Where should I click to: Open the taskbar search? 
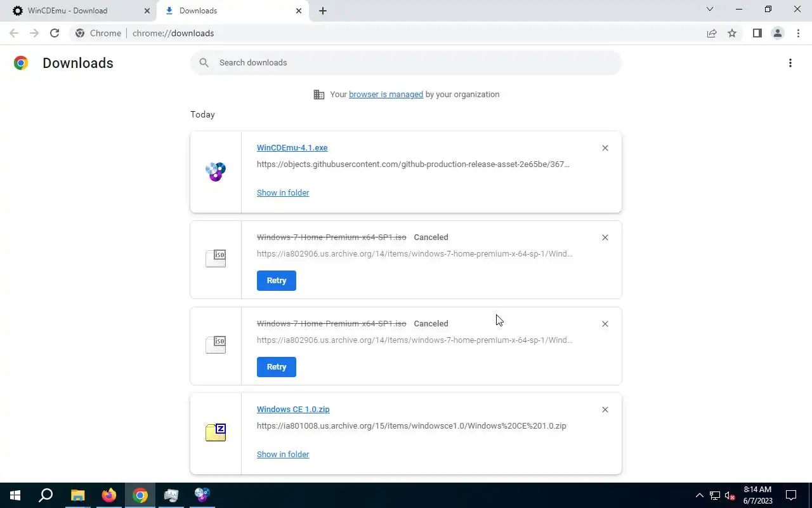[46, 495]
